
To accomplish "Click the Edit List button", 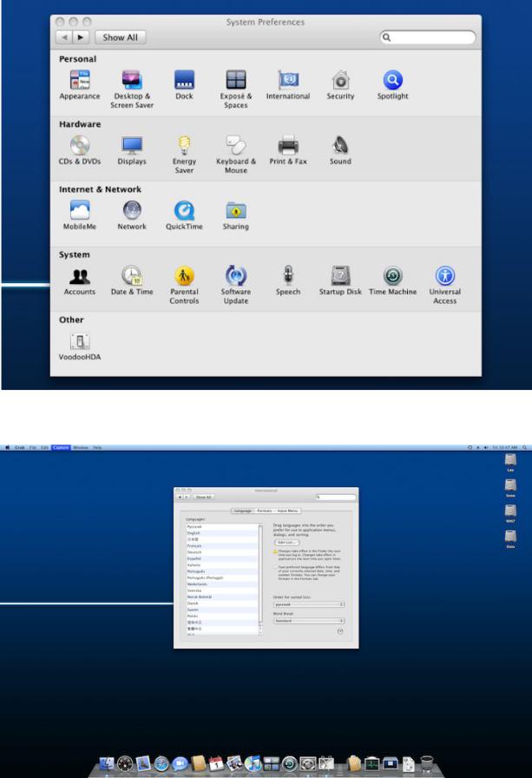I will coord(286,543).
